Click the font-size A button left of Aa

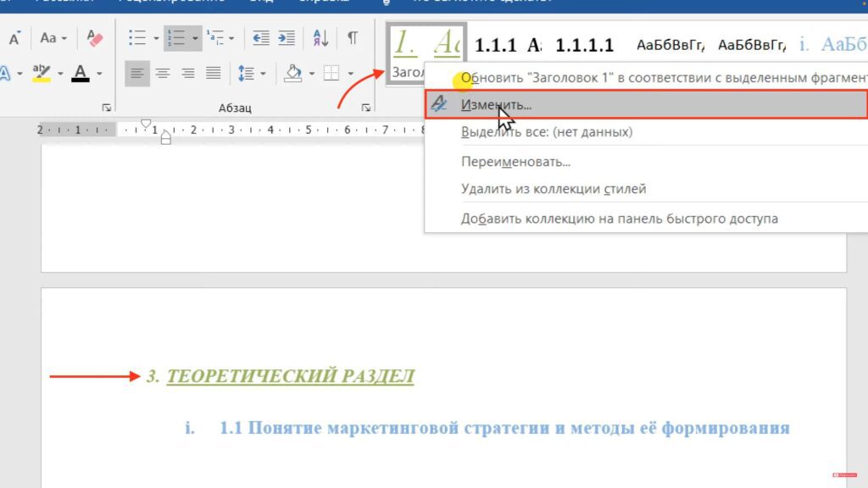14,38
